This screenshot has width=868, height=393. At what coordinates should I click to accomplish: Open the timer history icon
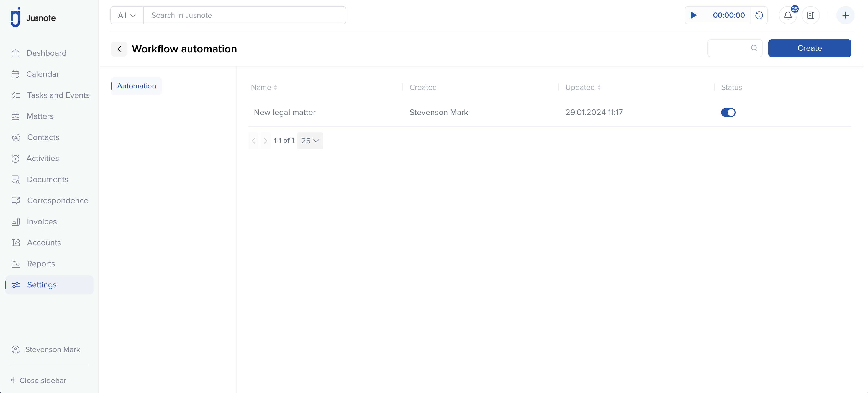click(759, 15)
